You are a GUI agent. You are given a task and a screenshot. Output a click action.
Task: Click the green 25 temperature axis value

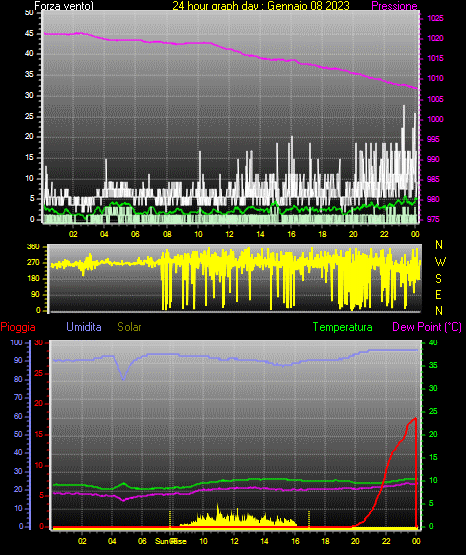click(433, 411)
